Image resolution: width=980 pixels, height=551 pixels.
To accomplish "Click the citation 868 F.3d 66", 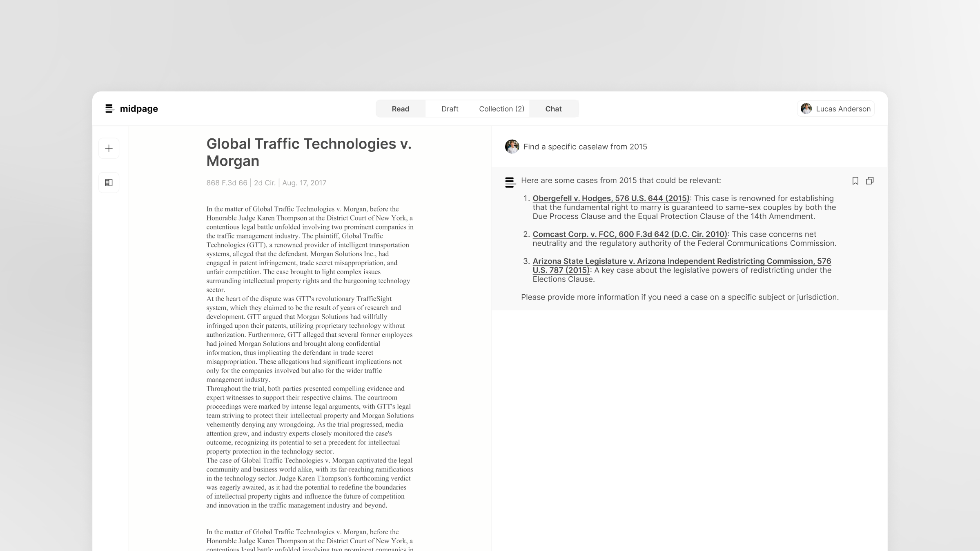I will (x=227, y=183).
